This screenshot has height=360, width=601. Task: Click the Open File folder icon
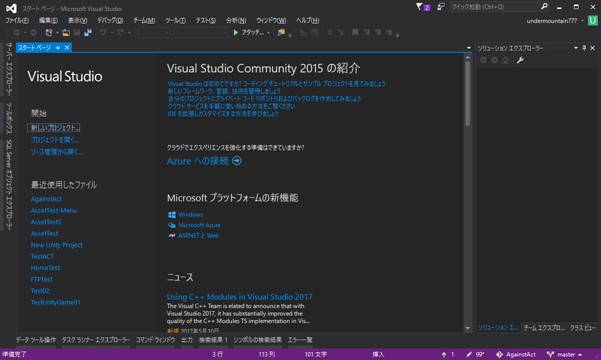(66, 33)
